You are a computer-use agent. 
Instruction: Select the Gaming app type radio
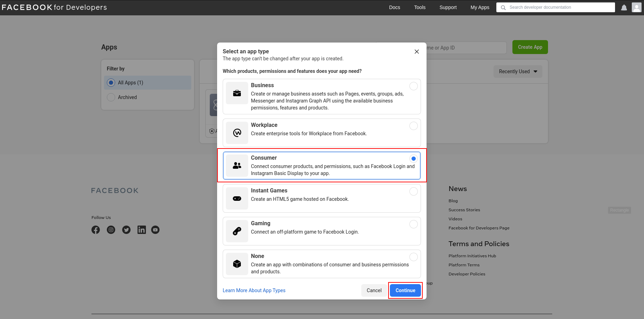pyautogui.click(x=413, y=224)
